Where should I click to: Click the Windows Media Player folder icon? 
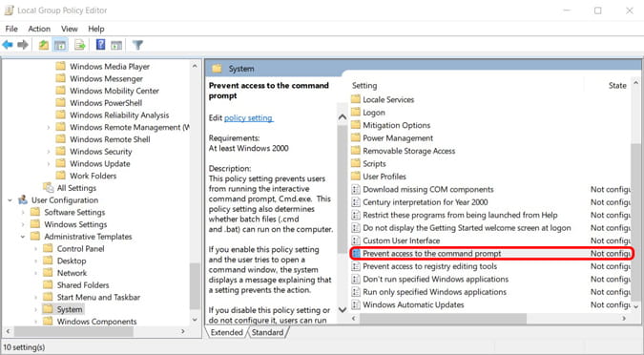pos(60,66)
